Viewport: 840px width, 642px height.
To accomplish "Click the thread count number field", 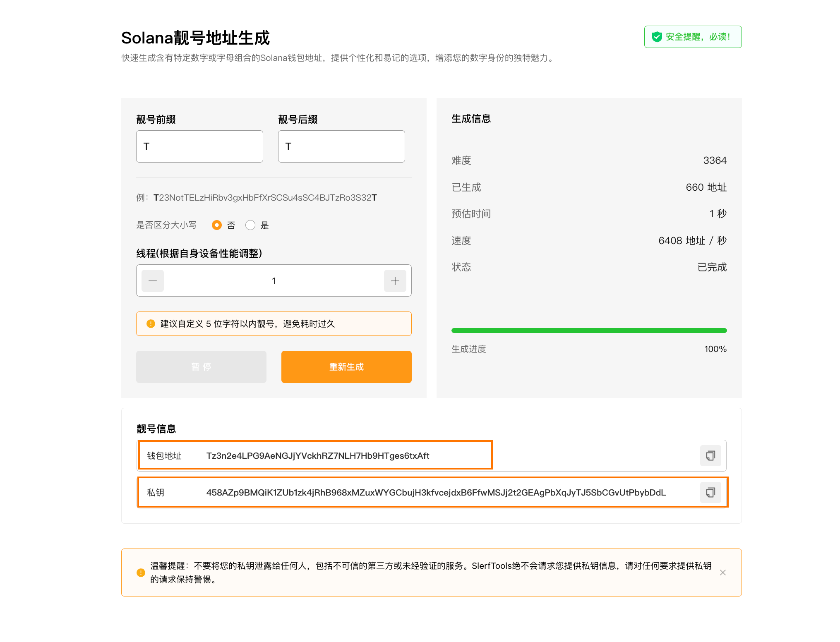I will [274, 281].
